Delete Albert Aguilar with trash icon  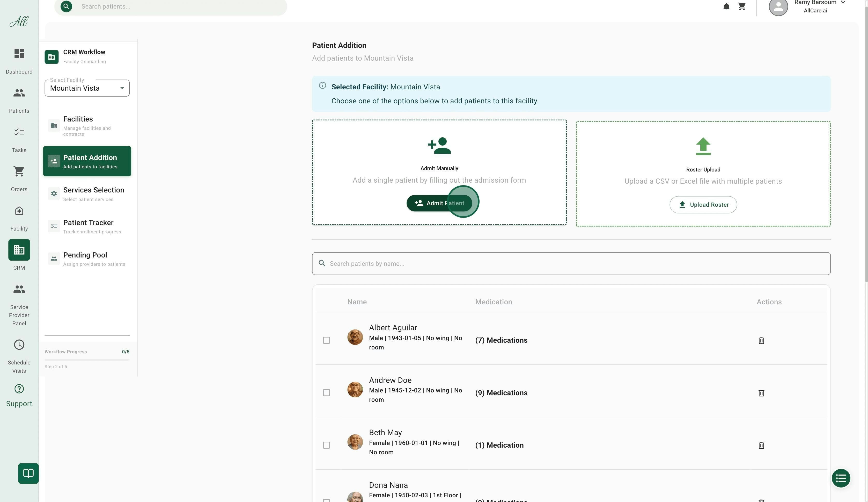click(761, 340)
